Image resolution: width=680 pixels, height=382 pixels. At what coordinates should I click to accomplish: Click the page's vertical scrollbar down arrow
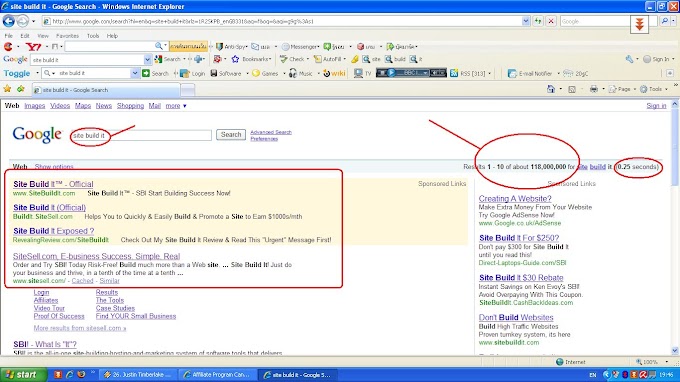point(675,350)
